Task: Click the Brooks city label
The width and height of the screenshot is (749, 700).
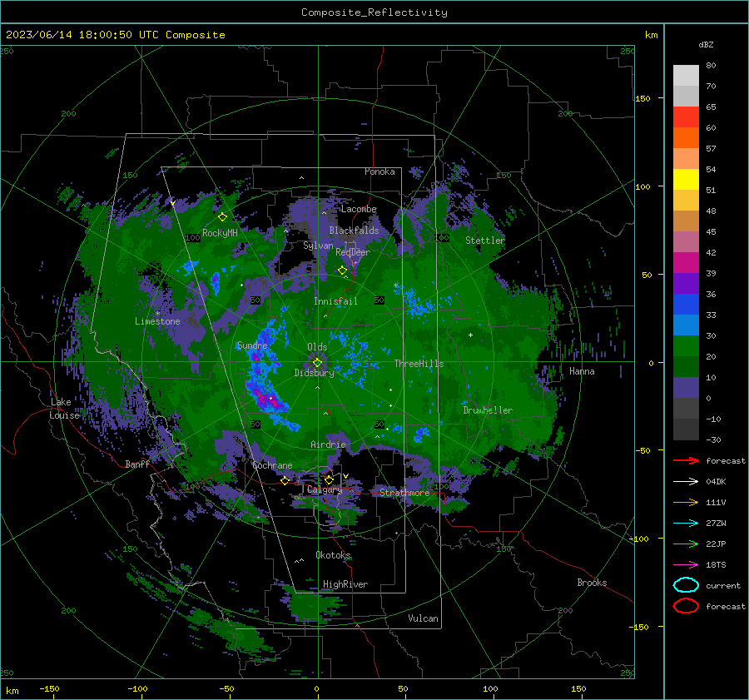Action: click(x=592, y=583)
